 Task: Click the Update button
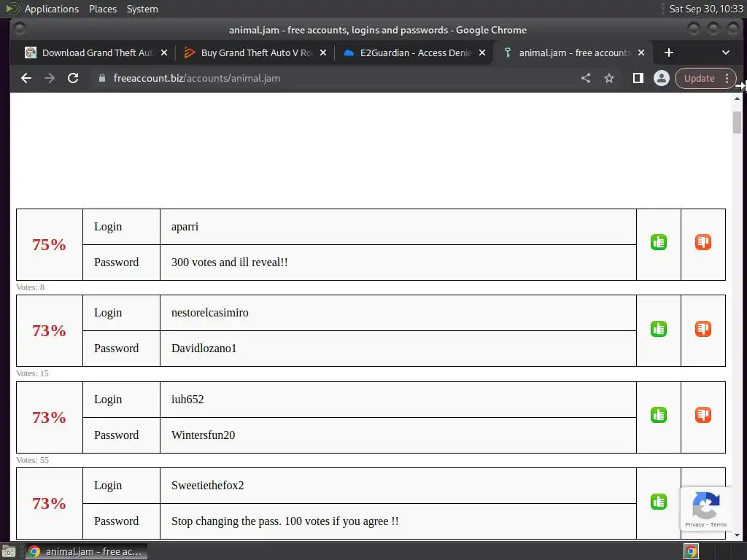(x=700, y=78)
